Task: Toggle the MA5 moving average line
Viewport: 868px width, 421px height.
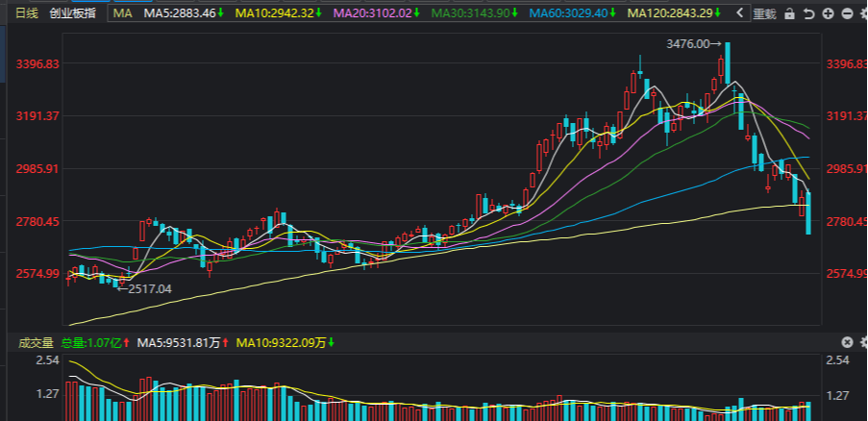Action: pos(184,13)
